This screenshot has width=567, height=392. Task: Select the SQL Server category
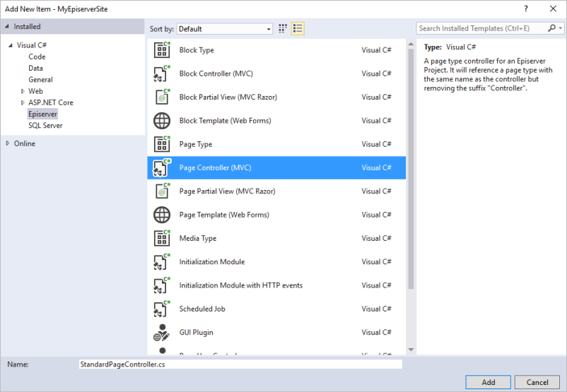click(45, 125)
